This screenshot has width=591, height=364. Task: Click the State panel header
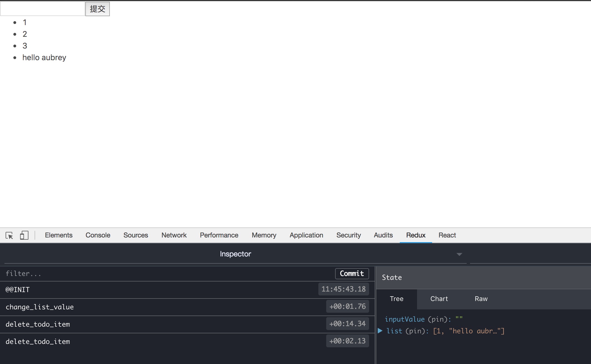pyautogui.click(x=483, y=278)
